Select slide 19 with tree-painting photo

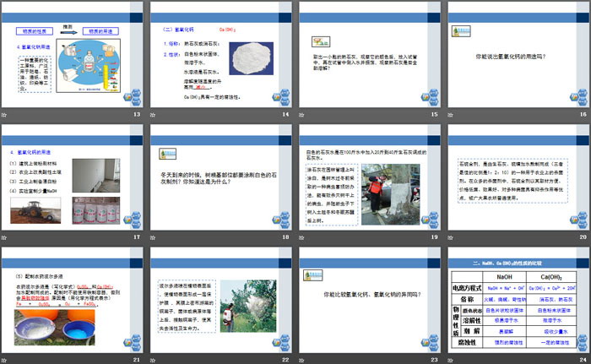pos(368,176)
